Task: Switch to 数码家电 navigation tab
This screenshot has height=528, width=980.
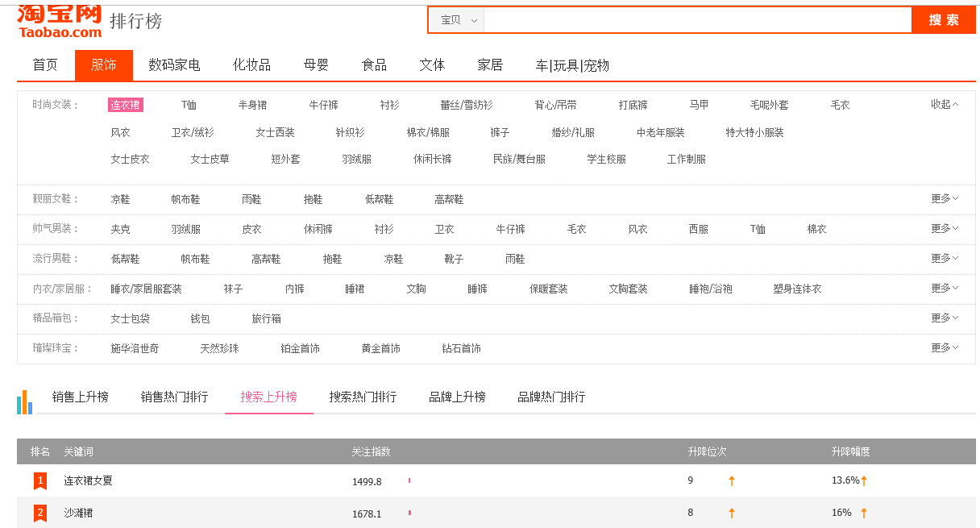Action: (174, 65)
